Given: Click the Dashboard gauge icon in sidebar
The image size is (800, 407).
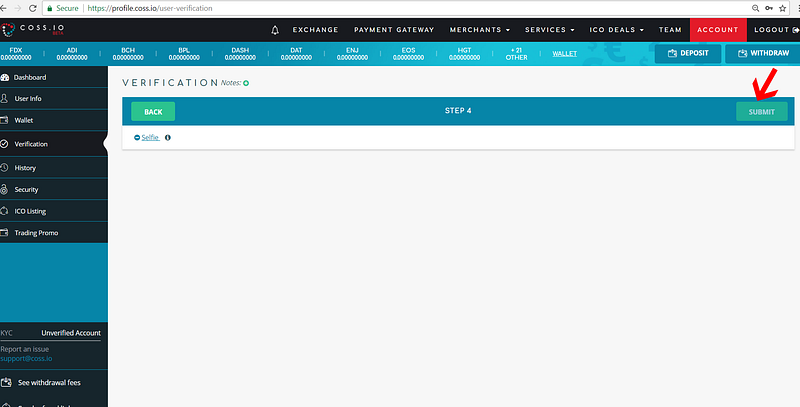Looking at the screenshot, I should tap(5, 78).
